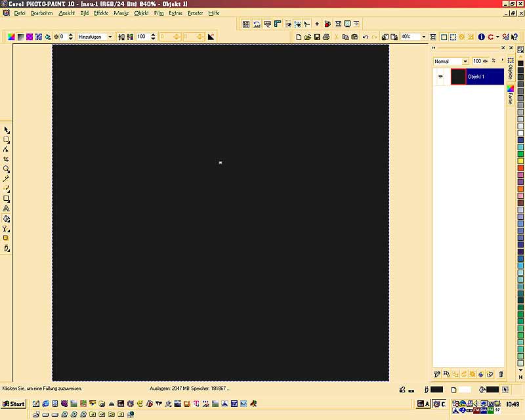Image resolution: width=525 pixels, height=420 pixels.
Task: Toggle visibility eye of Objekt 1
Action: click(440, 77)
